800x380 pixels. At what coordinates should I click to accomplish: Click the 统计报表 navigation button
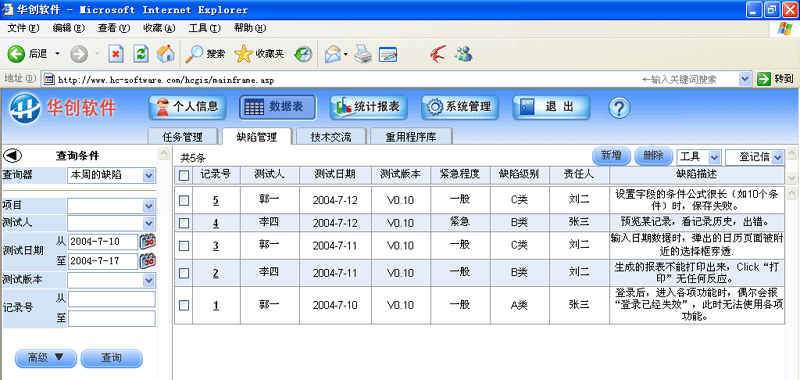click(x=368, y=107)
